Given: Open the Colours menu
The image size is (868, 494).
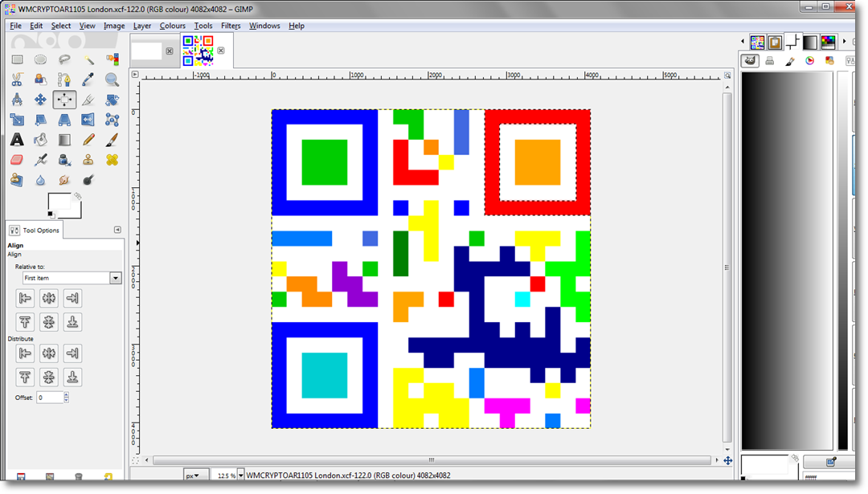Looking at the screenshot, I should [172, 26].
